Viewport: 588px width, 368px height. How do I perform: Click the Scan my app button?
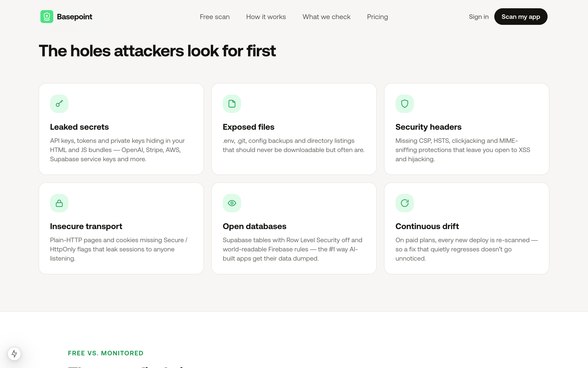(x=521, y=17)
